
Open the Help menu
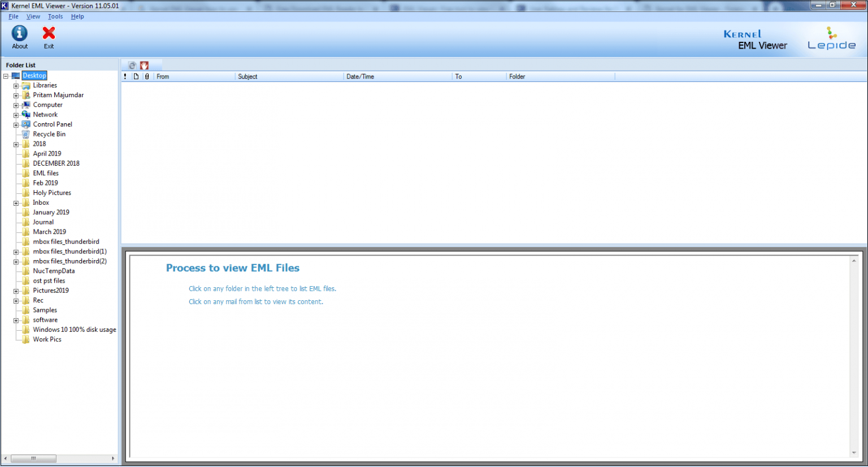[77, 16]
